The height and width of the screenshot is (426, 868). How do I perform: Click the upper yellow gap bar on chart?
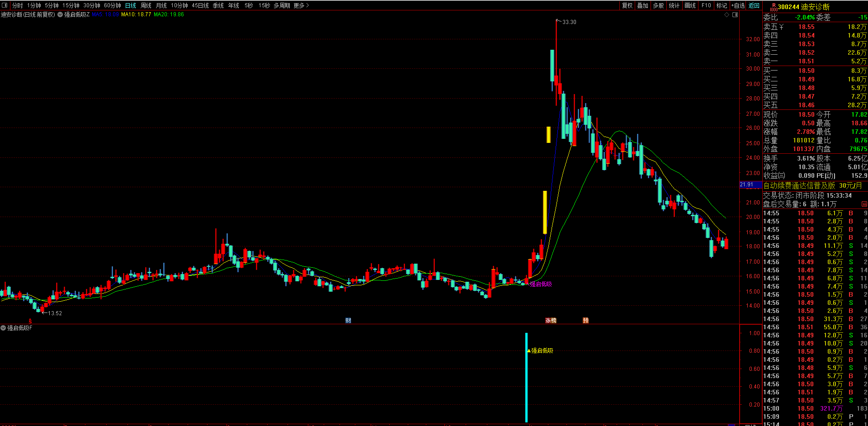(548, 135)
